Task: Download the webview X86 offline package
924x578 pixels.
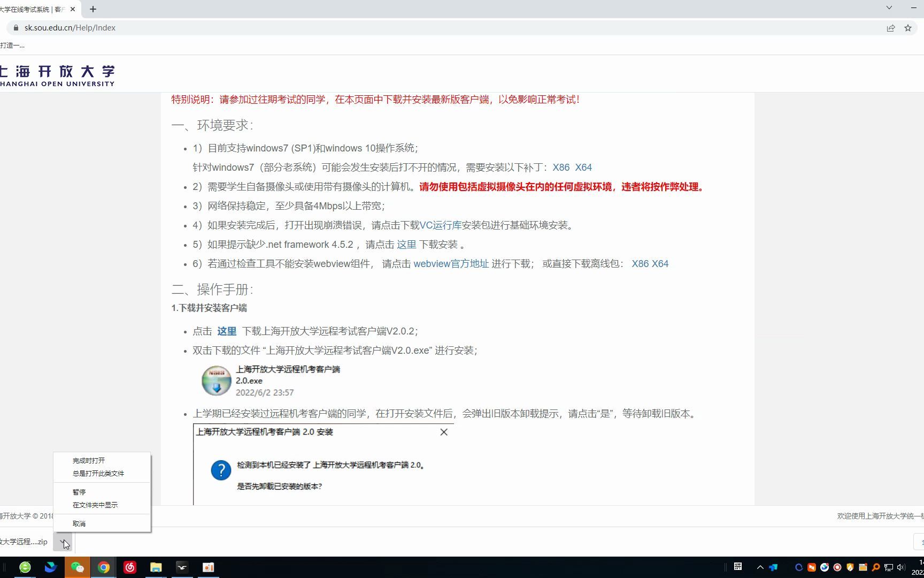Action: coord(640,264)
